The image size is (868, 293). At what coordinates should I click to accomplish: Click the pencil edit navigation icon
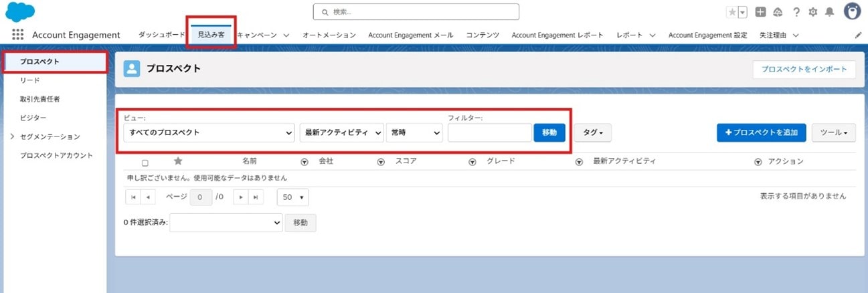(859, 35)
